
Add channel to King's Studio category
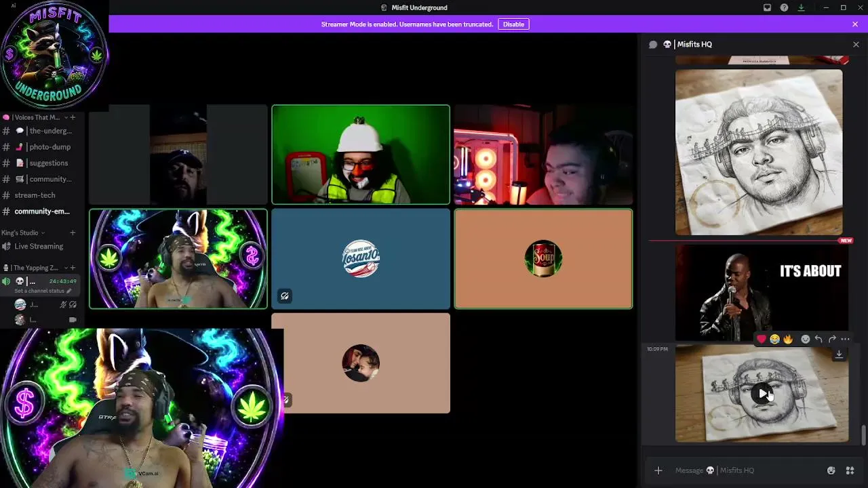(x=73, y=232)
